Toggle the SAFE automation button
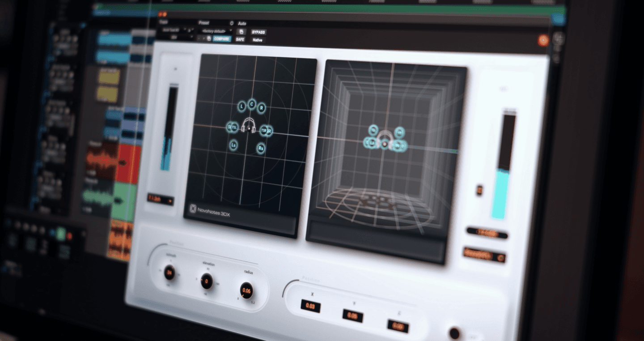The width and height of the screenshot is (644, 341). tap(240, 39)
